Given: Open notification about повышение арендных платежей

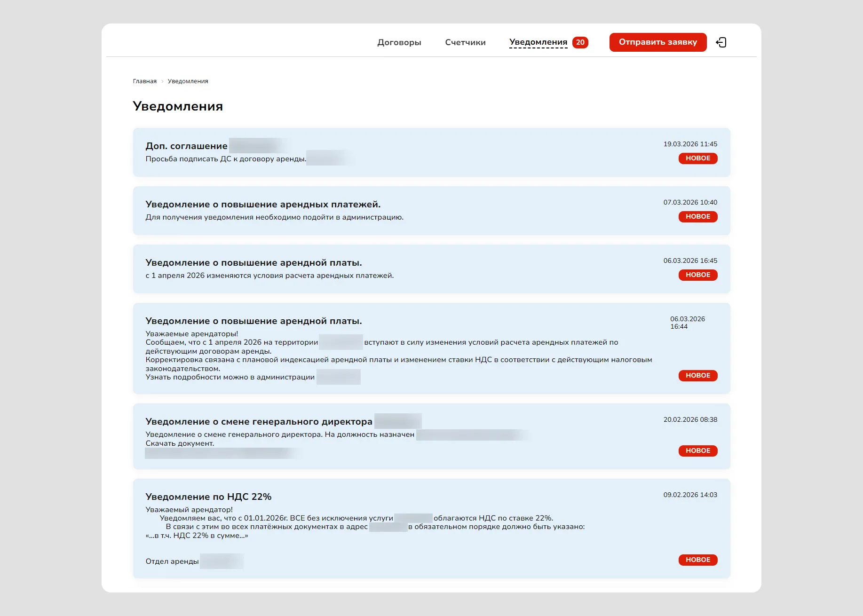Looking at the screenshot, I should (262, 205).
